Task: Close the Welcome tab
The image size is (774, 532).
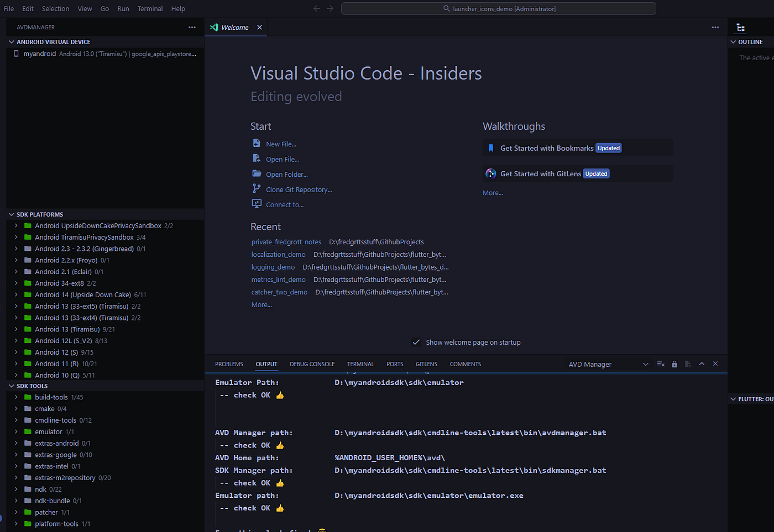Action: click(259, 27)
